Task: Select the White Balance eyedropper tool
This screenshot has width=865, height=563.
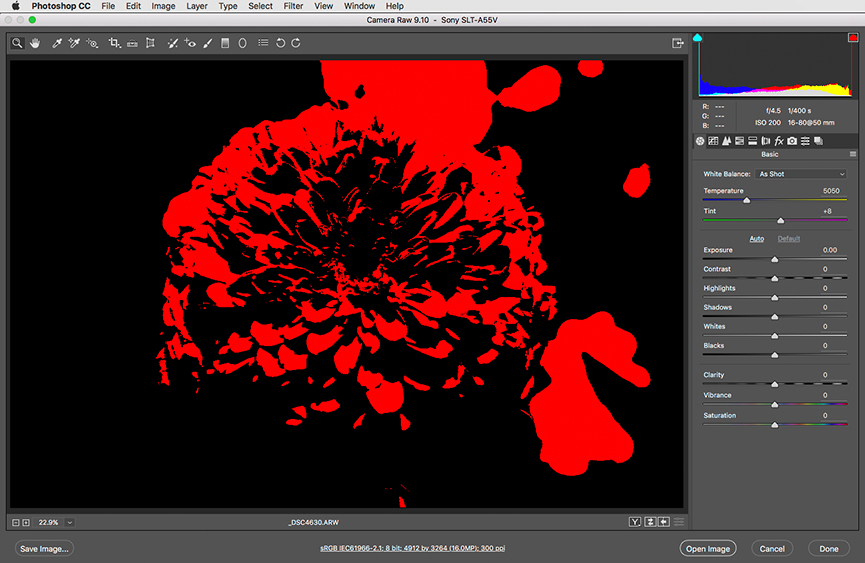Action: click(57, 43)
